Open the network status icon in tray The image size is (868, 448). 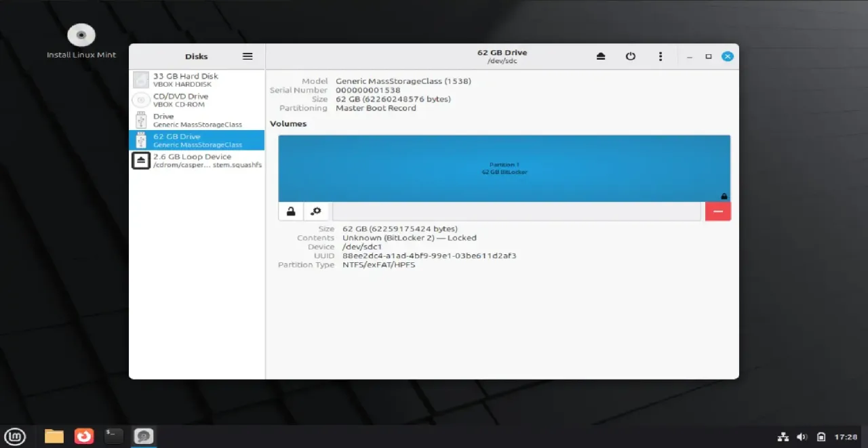783,436
